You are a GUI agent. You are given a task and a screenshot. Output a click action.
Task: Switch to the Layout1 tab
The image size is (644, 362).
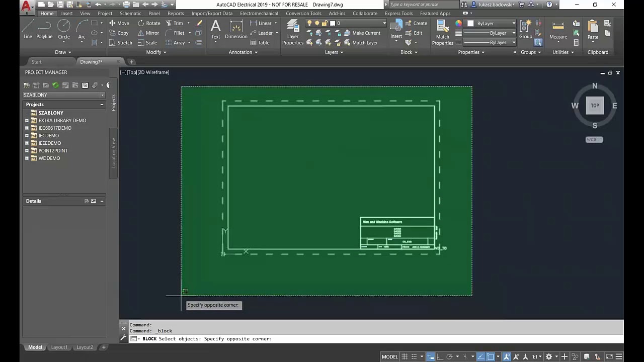tap(59, 347)
